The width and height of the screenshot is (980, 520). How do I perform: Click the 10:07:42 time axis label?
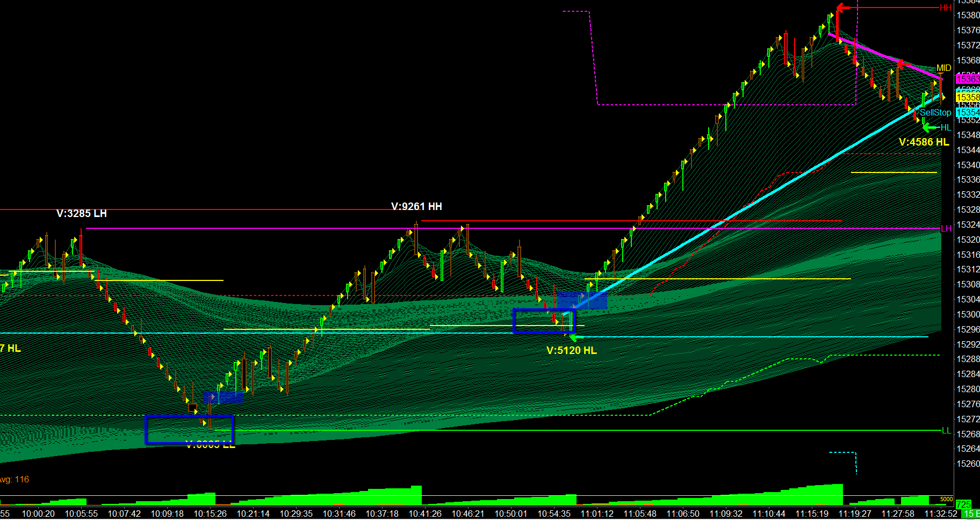(124, 514)
